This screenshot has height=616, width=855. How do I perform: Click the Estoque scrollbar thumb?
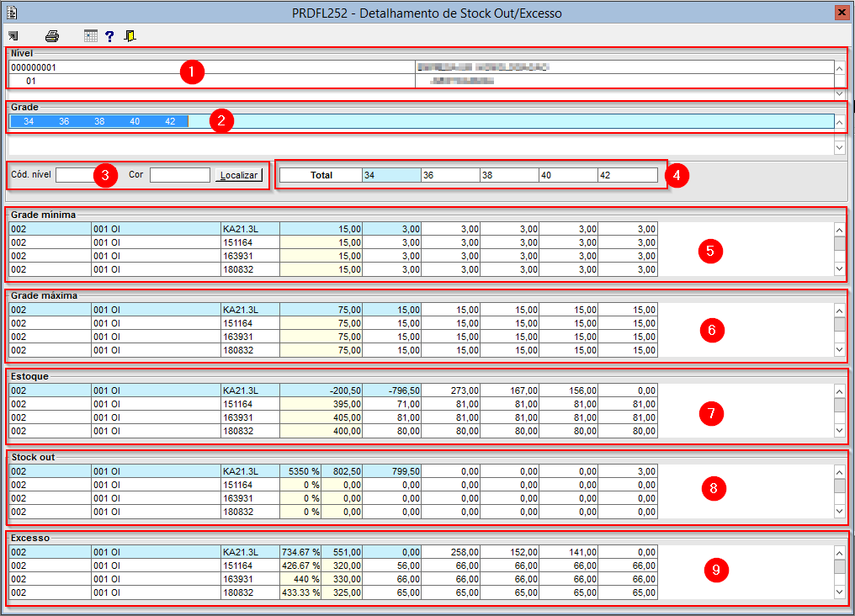[840, 405]
